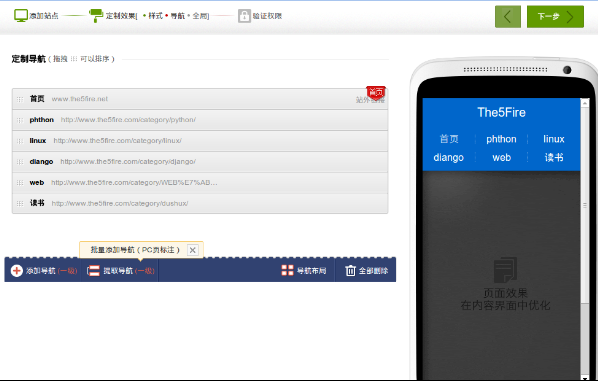Screen dimensions: 598x381
Task: Click the 下一步 next step button
Action: (x=555, y=17)
